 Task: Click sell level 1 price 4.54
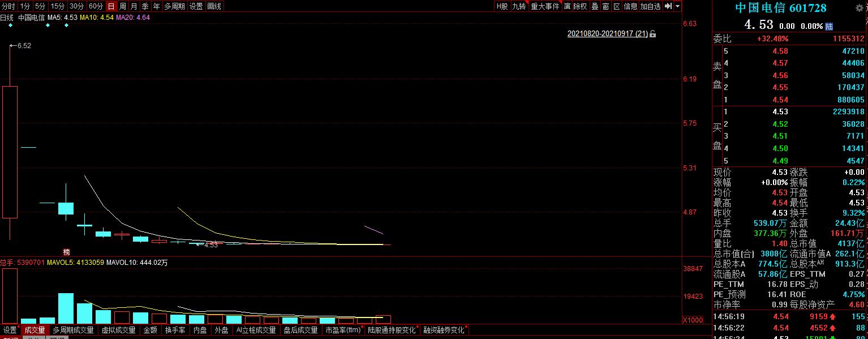780,100
